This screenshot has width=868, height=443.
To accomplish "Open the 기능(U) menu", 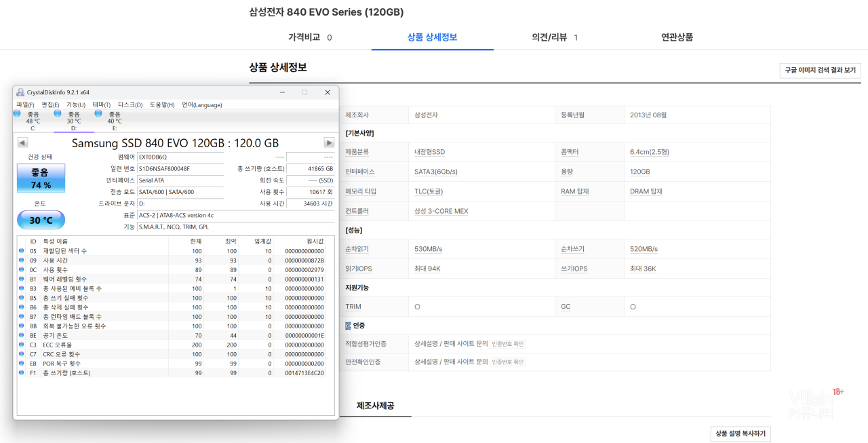I will point(75,104).
